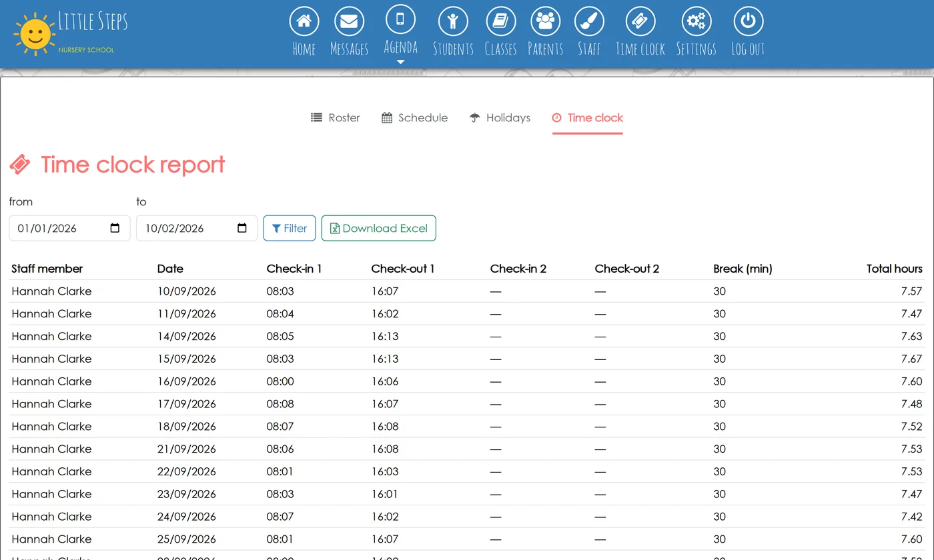Image resolution: width=934 pixels, height=560 pixels.
Task: Click check-out time 16:01 on 23/09/2026
Action: point(385,494)
